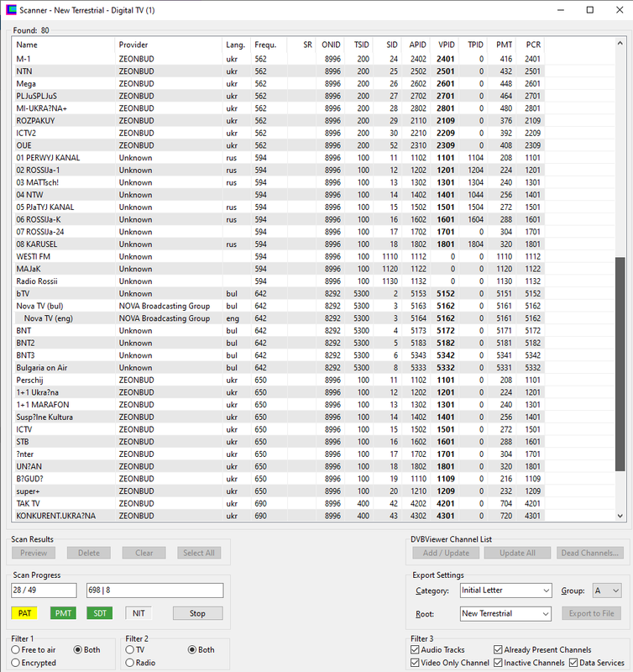Screen dimensions: 633x672
Task: Select the Free to air radio button
Action: [34, 649]
